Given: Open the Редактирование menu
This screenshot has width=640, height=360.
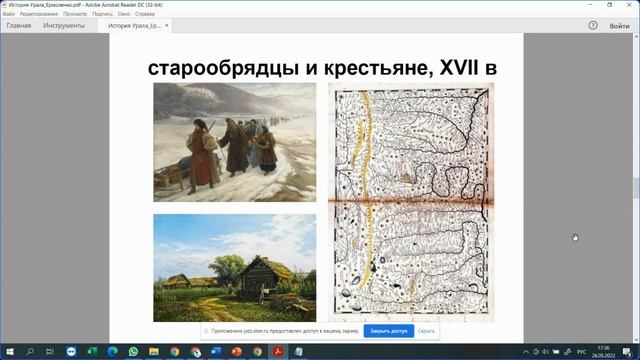Looking at the screenshot, I should 39,14.
